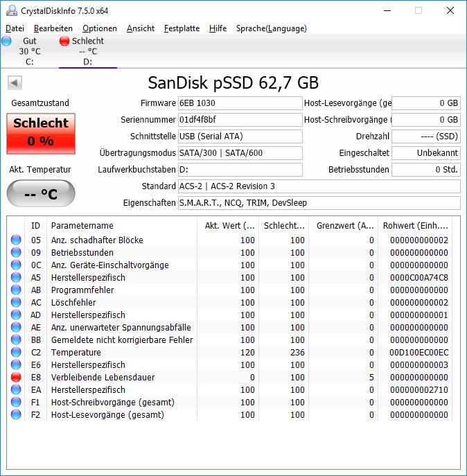The image size is (467, 476).
Task: Close the CrystalDiskInfo window
Action: (x=450, y=10)
